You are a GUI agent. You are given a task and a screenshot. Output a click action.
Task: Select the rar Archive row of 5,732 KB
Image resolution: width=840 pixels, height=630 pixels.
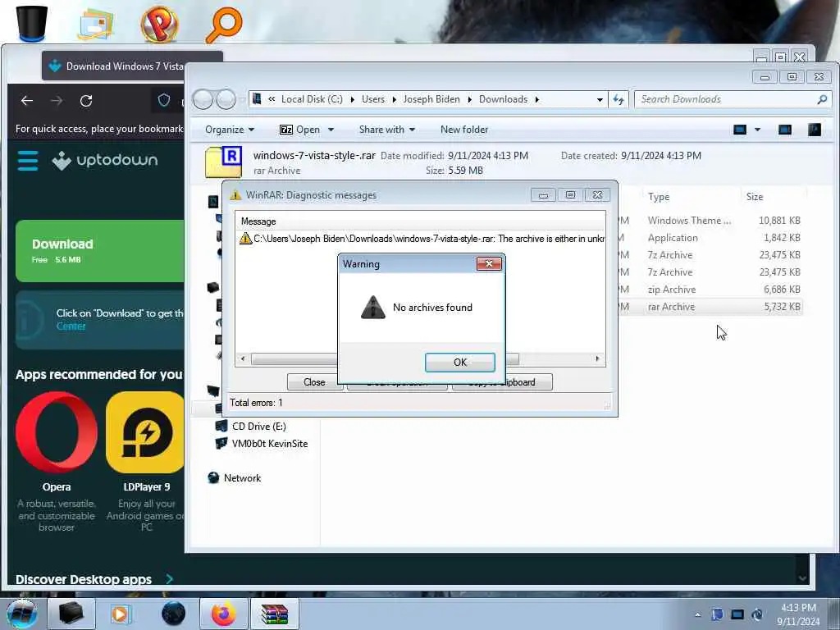pos(710,307)
